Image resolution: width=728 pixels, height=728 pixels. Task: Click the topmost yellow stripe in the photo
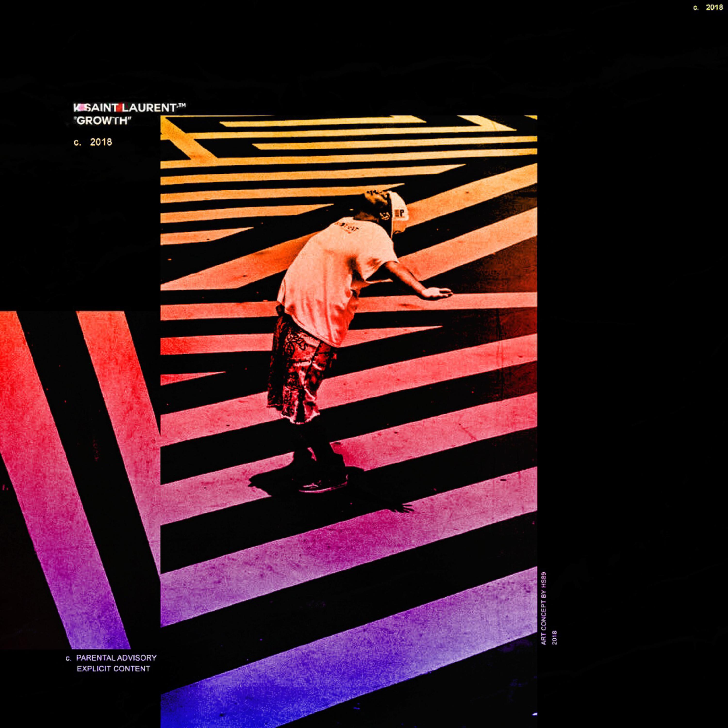(x=320, y=122)
